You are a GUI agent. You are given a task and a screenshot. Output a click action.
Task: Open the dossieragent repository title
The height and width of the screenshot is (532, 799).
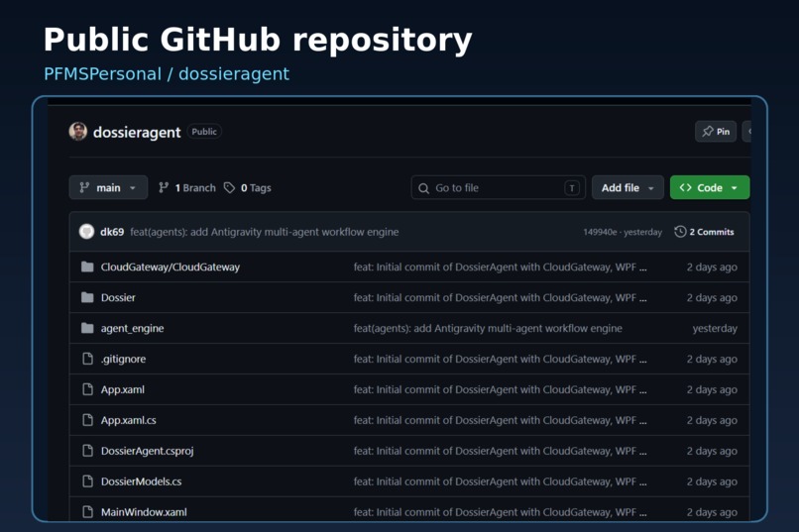[137, 133]
